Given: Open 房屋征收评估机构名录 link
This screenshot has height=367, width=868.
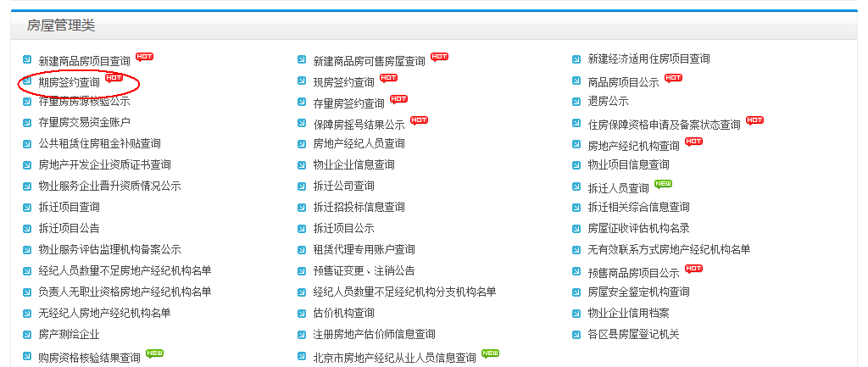Looking at the screenshot, I should pyautogui.click(x=638, y=228).
